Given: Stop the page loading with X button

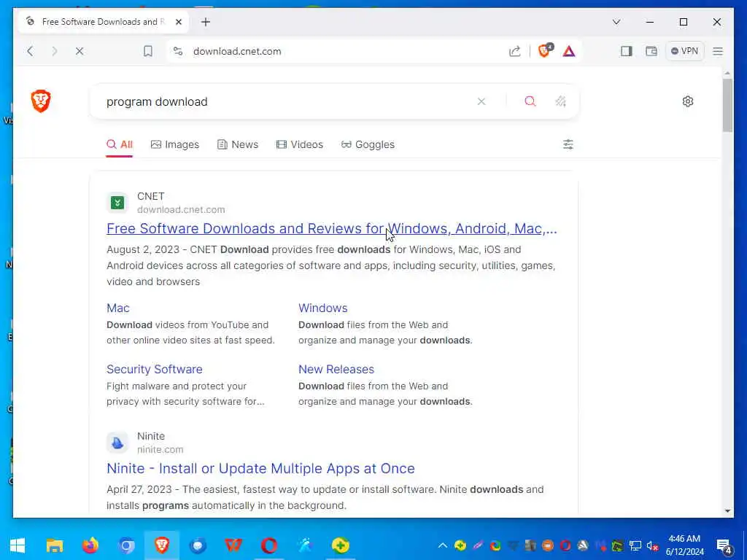Looking at the screenshot, I should [x=80, y=51].
